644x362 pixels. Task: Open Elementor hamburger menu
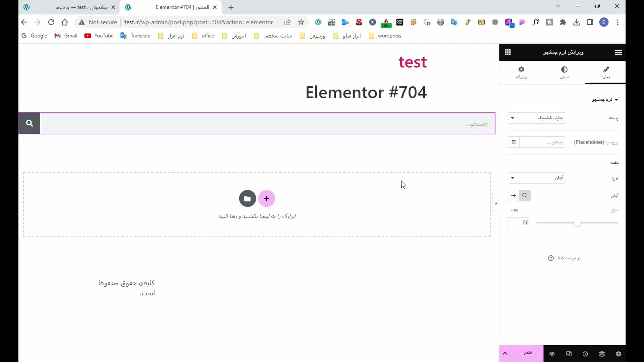click(618, 52)
